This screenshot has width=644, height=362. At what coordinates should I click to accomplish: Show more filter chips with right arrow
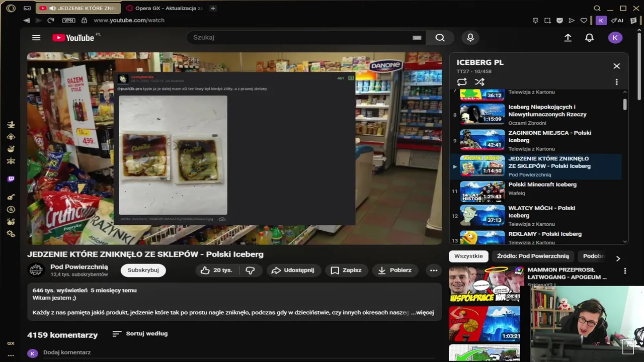click(618, 258)
